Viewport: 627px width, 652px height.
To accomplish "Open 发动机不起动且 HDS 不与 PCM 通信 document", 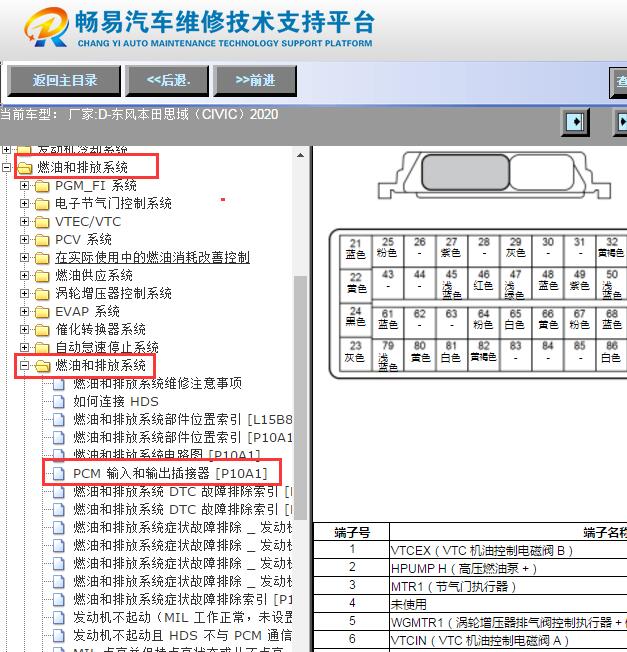I will click(183, 635).
